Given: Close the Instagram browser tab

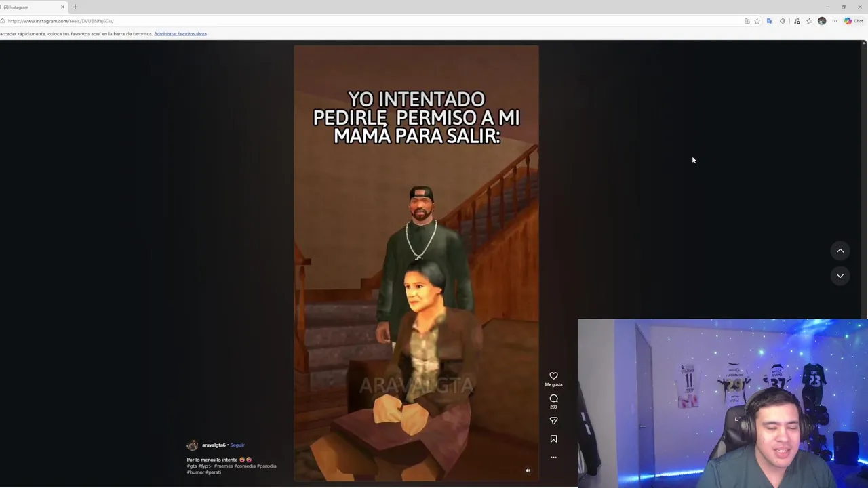Looking at the screenshot, I should pyautogui.click(x=62, y=7).
